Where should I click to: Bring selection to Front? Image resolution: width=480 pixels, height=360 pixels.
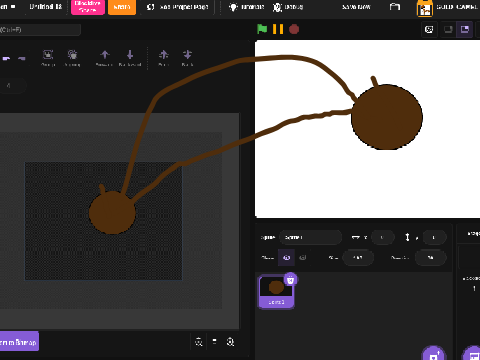[163, 58]
